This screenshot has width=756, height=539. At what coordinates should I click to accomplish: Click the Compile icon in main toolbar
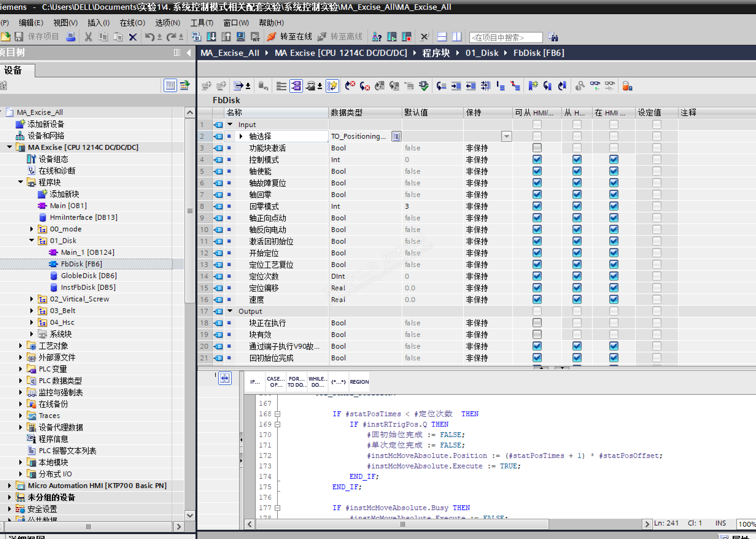(x=196, y=37)
